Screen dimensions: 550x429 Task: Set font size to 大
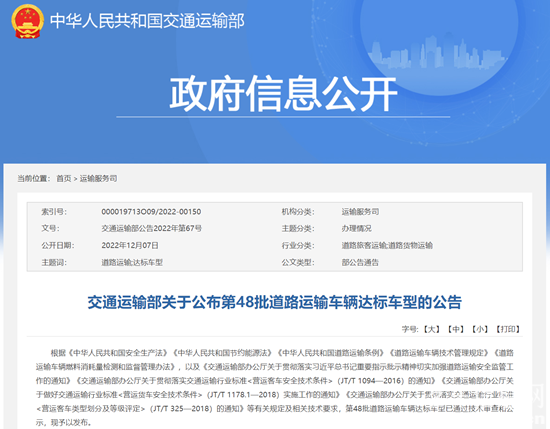point(431,329)
